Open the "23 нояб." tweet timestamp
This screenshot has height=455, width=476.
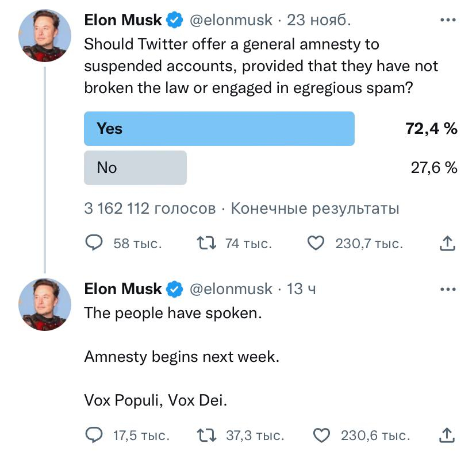click(318, 20)
